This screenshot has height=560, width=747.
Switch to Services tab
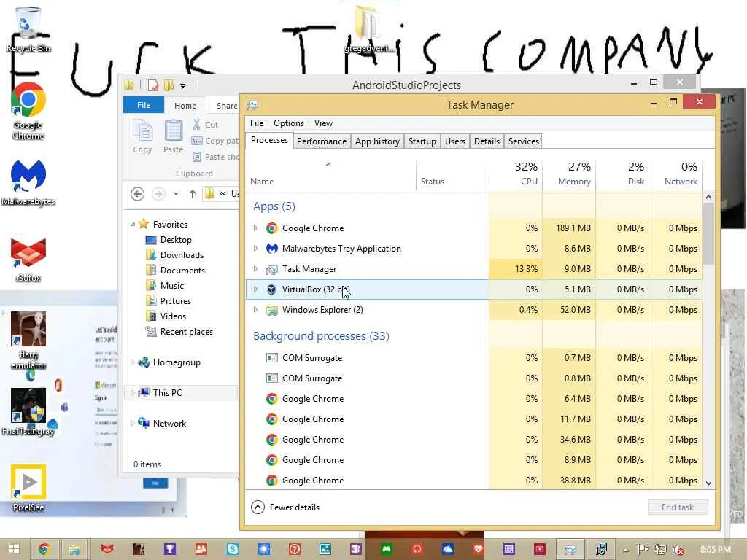tap(523, 141)
